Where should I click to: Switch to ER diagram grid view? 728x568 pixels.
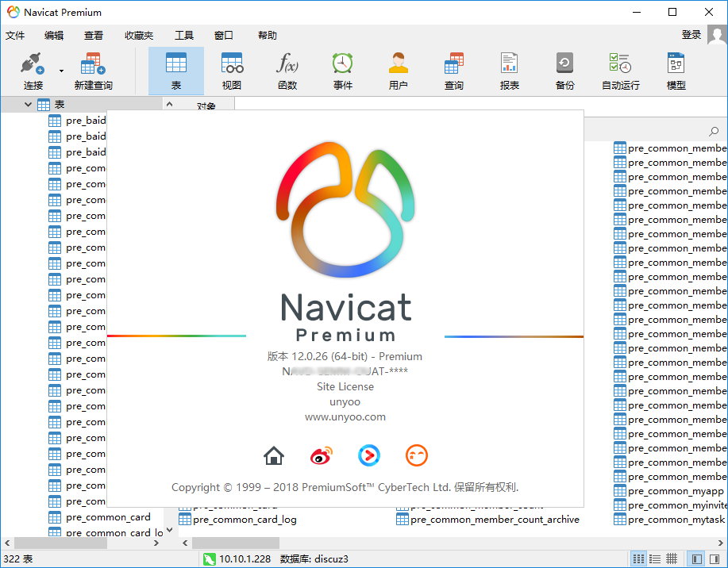pos(672,558)
